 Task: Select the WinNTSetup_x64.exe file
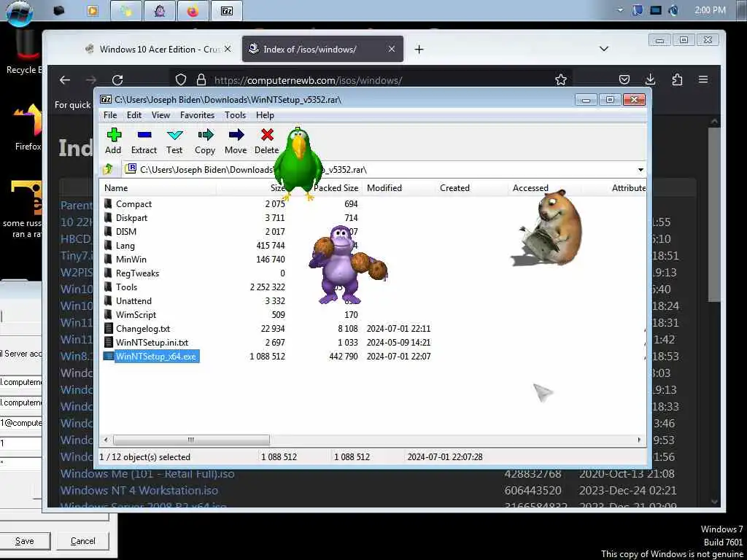pos(156,356)
